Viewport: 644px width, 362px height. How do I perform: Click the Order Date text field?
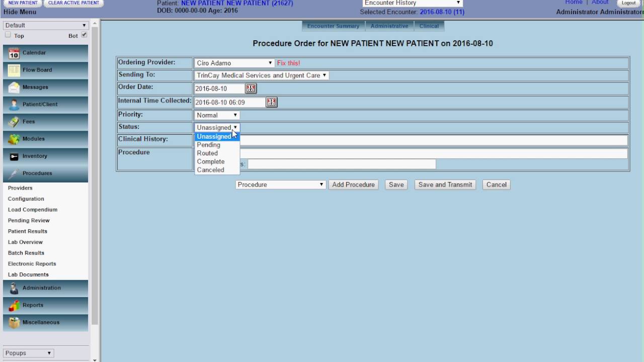219,88
